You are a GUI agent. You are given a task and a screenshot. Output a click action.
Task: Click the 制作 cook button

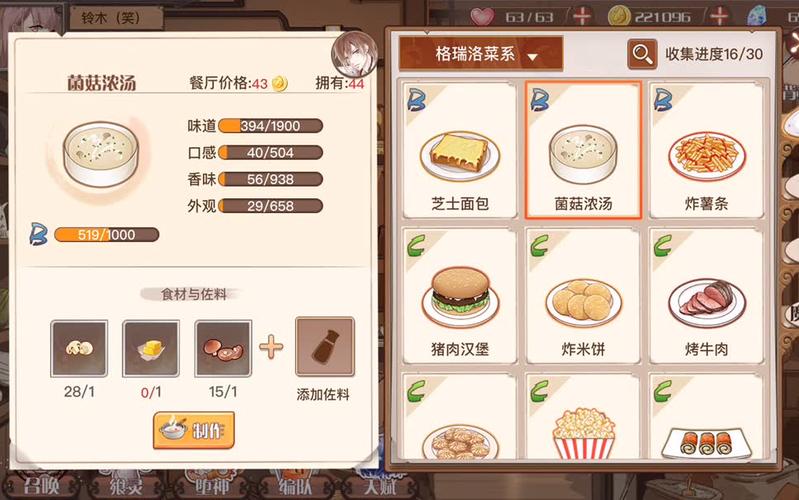click(194, 431)
